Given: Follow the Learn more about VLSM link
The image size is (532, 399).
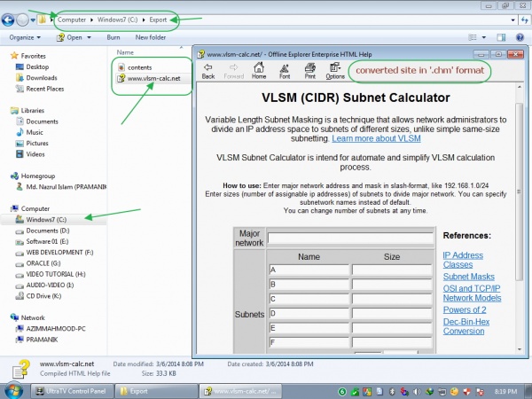Looking at the screenshot, I should pyautogui.click(x=376, y=138).
